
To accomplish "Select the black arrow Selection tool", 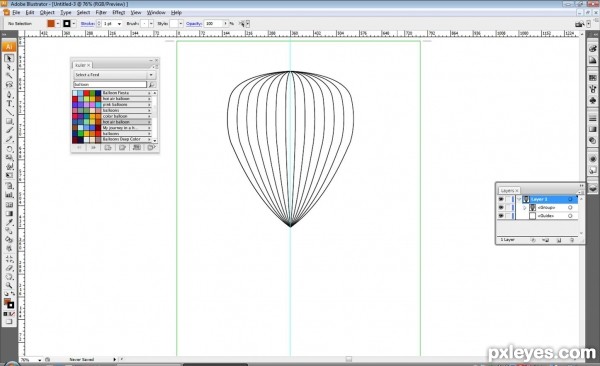I will click(9, 58).
